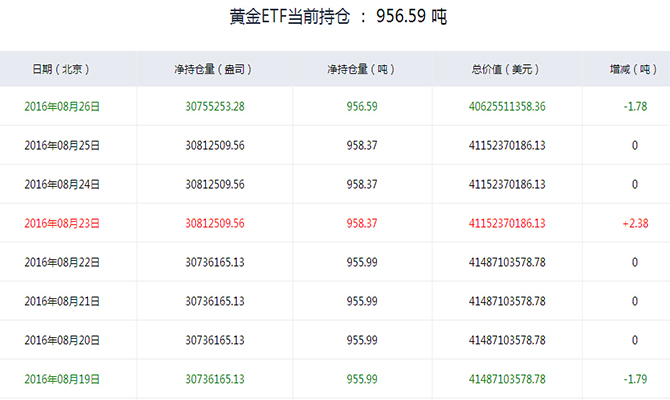Select the 2016年08月20日 date cell
This screenshot has height=400, width=670.
pos(62,340)
